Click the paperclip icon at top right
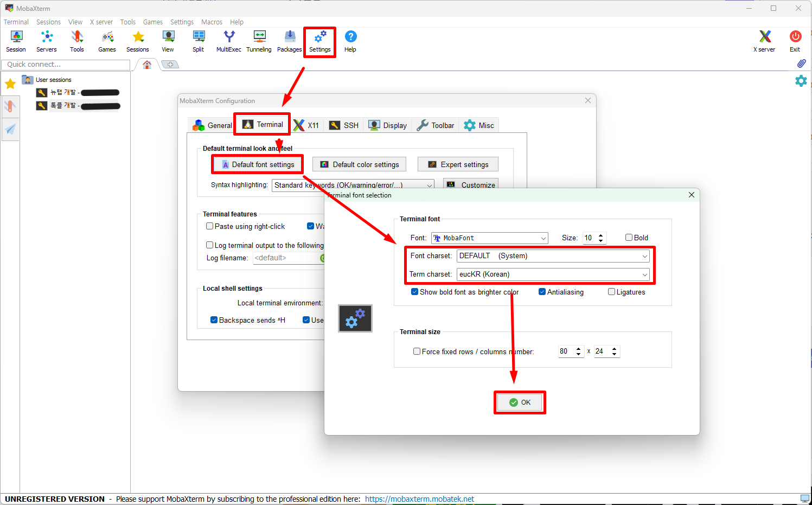The width and height of the screenshot is (812, 505). pyautogui.click(x=801, y=63)
